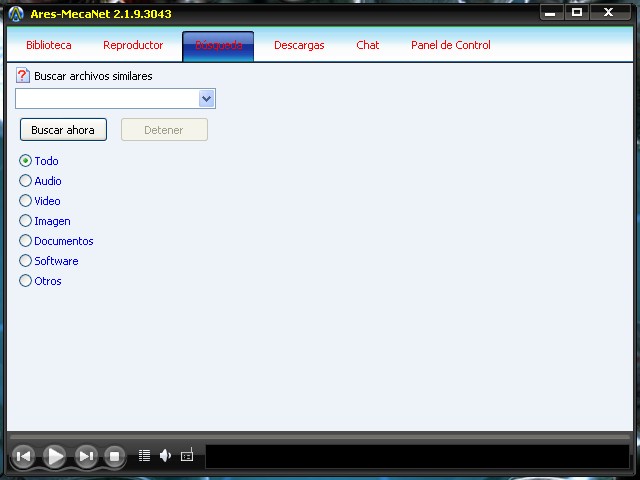
Task: Minimize the Ares-MecaNet window
Action: tap(551, 13)
